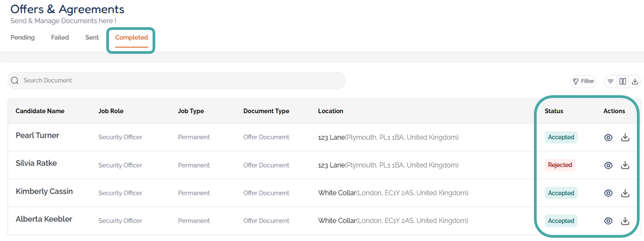The height and width of the screenshot is (241, 644).
Task: Click the export download icon near Filter
Action: click(635, 82)
